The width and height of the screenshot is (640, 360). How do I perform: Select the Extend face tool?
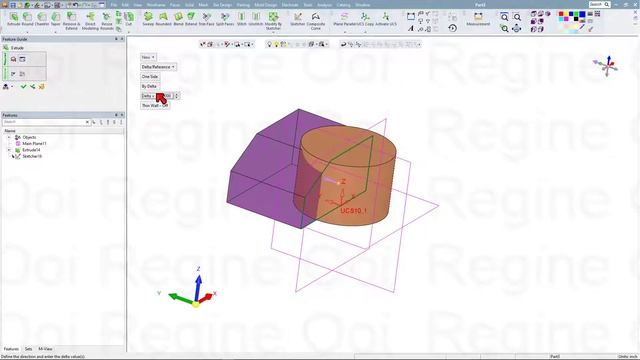tap(191, 19)
